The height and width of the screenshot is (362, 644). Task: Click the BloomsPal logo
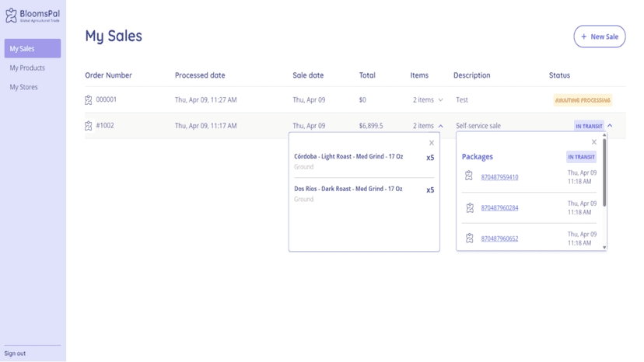[x=33, y=16]
